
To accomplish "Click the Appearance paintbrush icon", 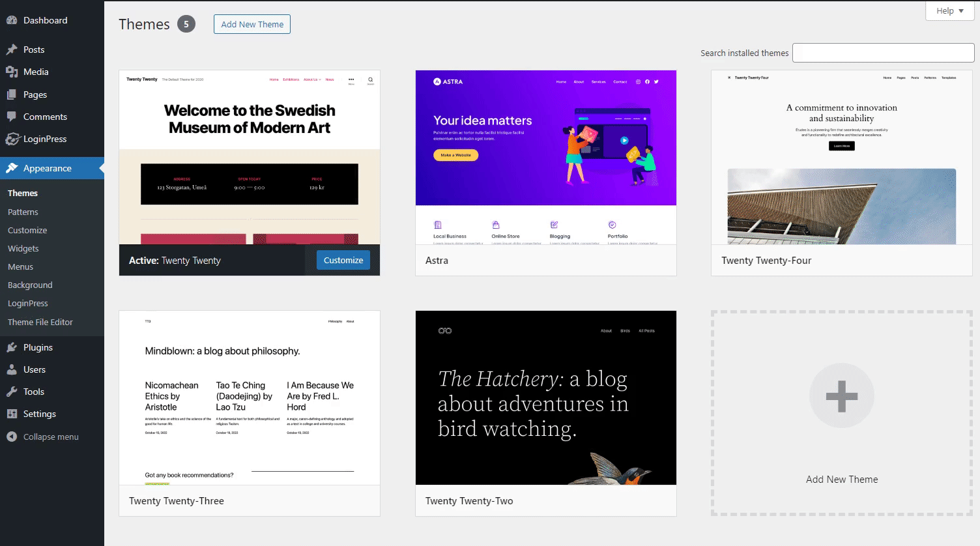I will 12,168.
